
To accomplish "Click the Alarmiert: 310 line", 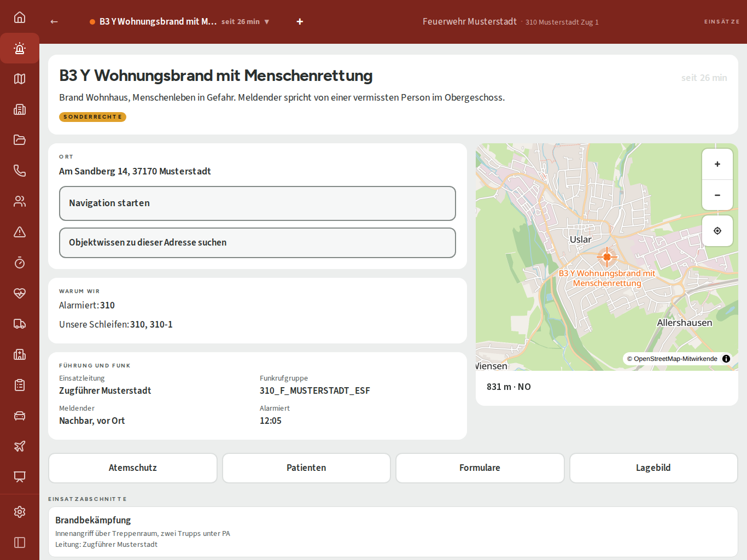I will click(x=87, y=305).
